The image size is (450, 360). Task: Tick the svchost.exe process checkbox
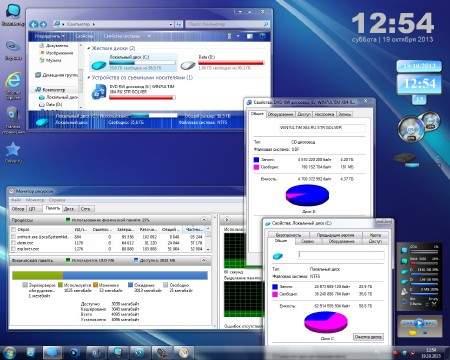coord(14,237)
